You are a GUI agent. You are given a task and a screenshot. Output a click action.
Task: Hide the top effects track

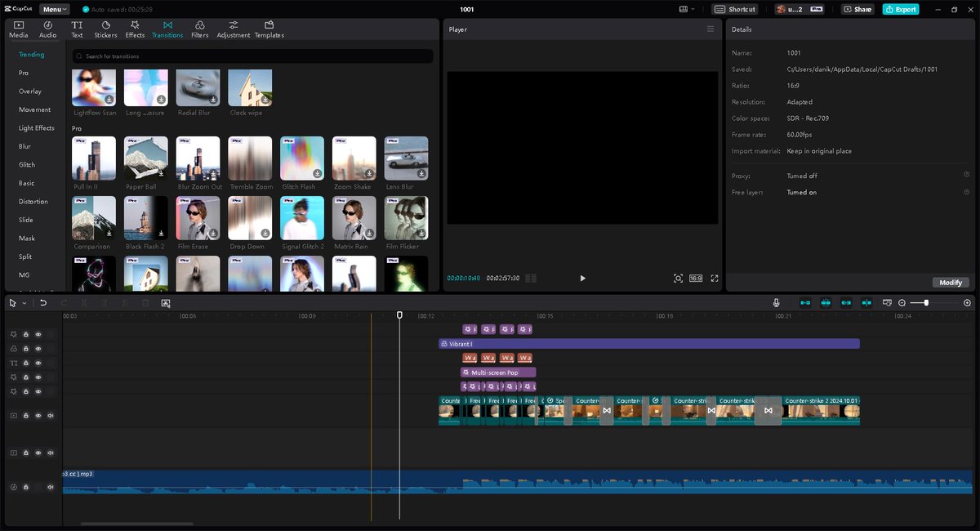(x=38, y=334)
